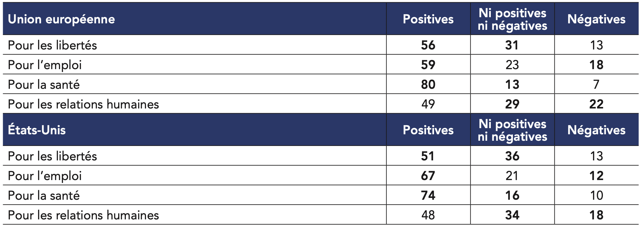Select 'Positives' column header in Union européenne section

click(428, 19)
